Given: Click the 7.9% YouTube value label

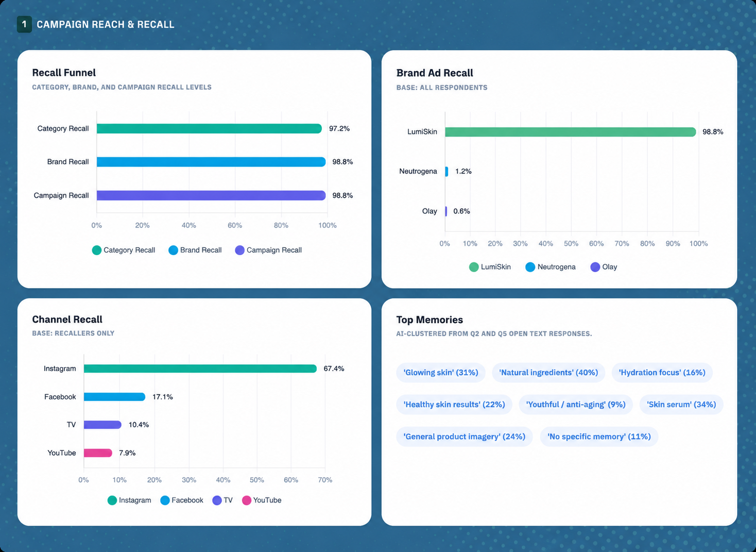Looking at the screenshot, I should 127,453.
